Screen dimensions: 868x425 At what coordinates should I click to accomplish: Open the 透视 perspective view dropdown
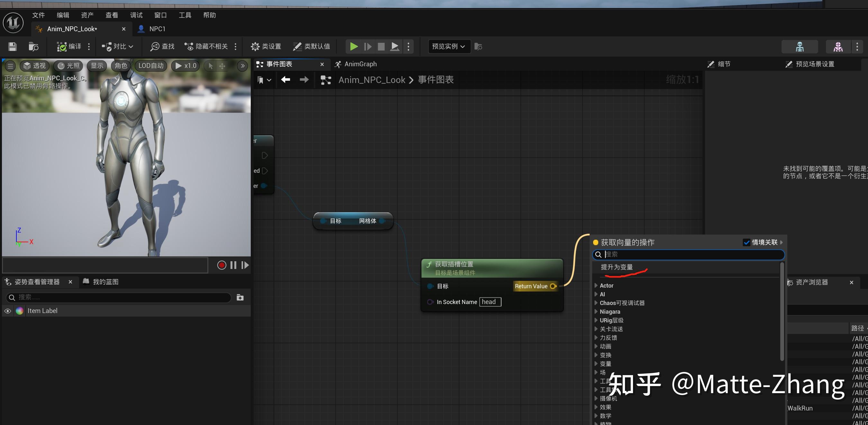pos(34,66)
